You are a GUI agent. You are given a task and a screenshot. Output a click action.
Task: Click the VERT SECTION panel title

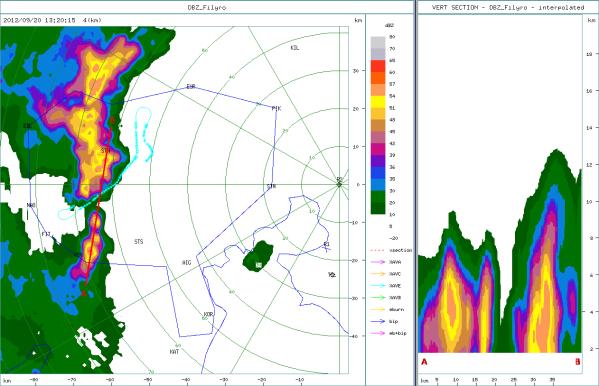tap(508, 7)
